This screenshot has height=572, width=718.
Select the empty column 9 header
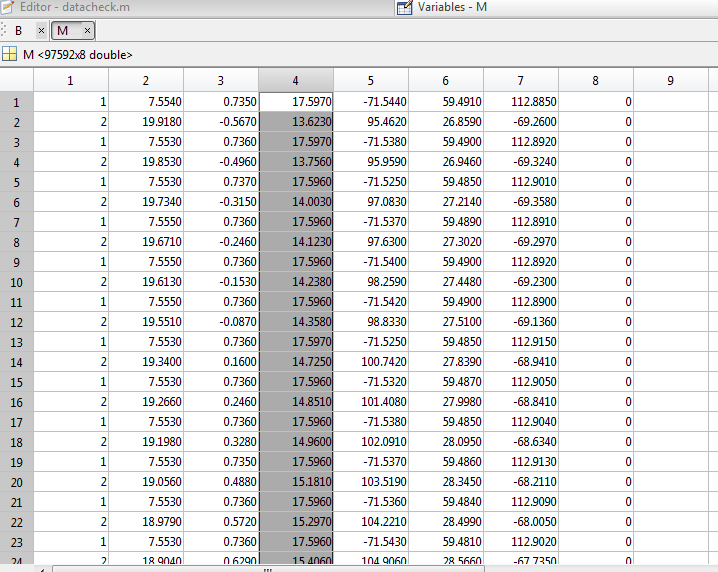click(670, 80)
